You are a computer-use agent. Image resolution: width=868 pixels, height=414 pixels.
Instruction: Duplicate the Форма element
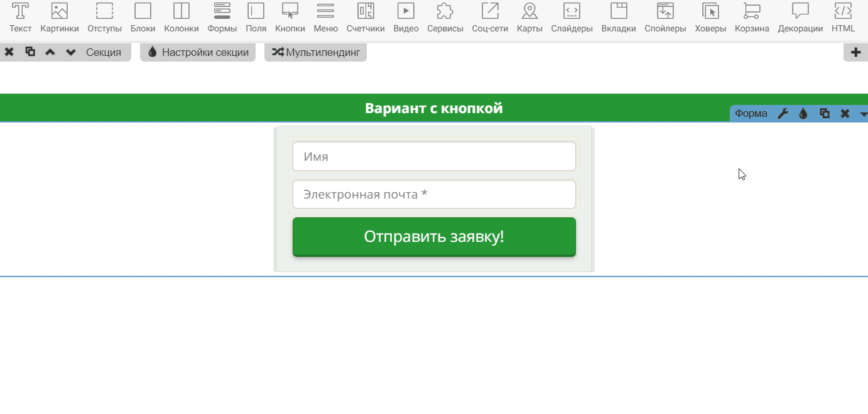825,114
